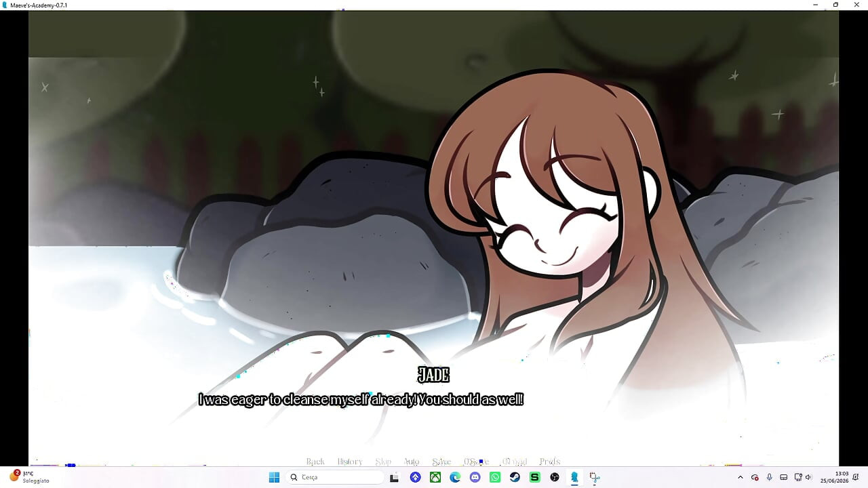This screenshot has width=868, height=488.
Task: Click the cloud sync error tray icon
Action: tap(755, 477)
